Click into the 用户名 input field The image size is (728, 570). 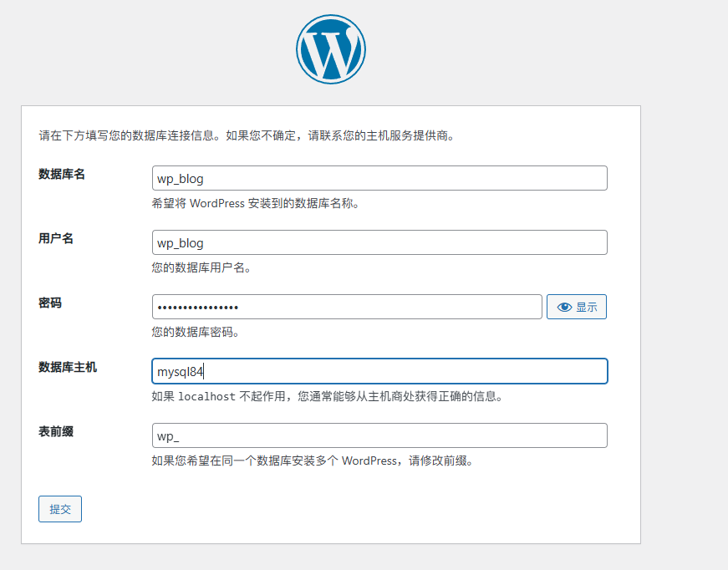(x=379, y=242)
